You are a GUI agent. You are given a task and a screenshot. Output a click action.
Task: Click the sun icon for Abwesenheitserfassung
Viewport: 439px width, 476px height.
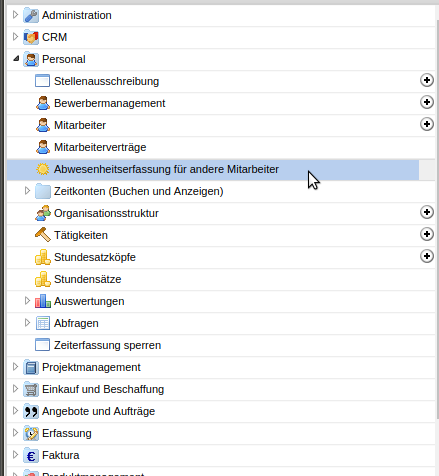[x=43, y=169]
